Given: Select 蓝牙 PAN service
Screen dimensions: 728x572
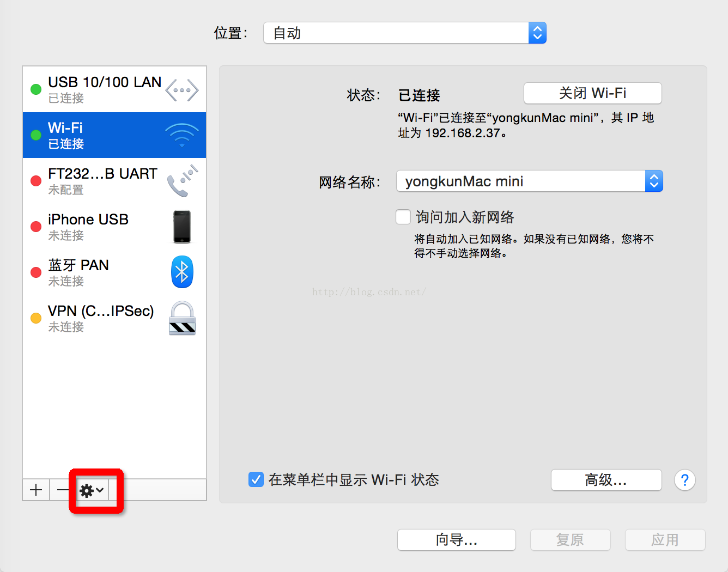Looking at the screenshot, I should [114, 272].
